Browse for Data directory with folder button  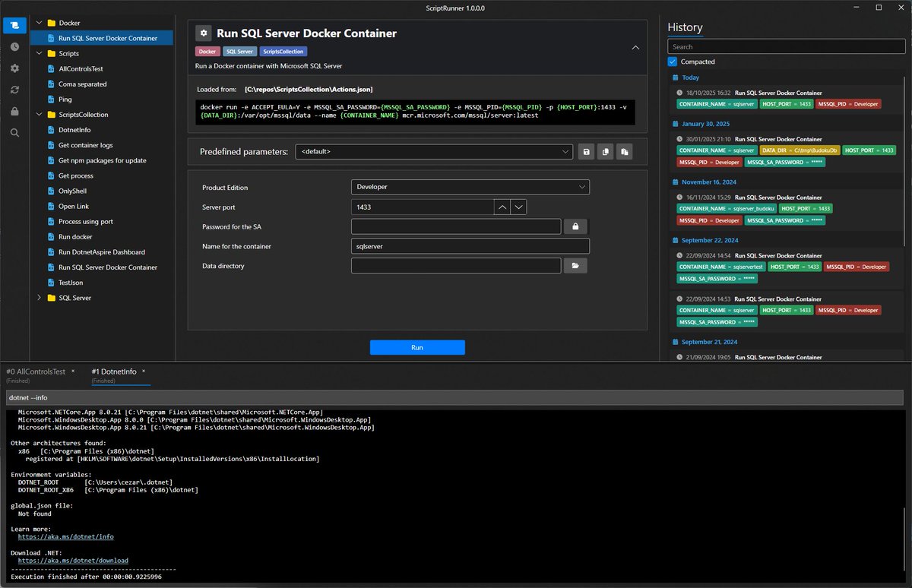(575, 266)
